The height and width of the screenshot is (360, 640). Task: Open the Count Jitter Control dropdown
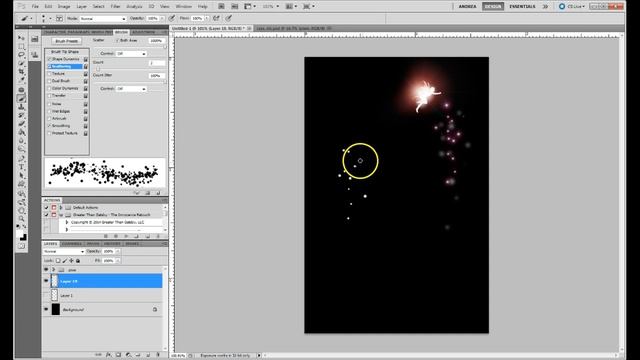click(x=131, y=89)
